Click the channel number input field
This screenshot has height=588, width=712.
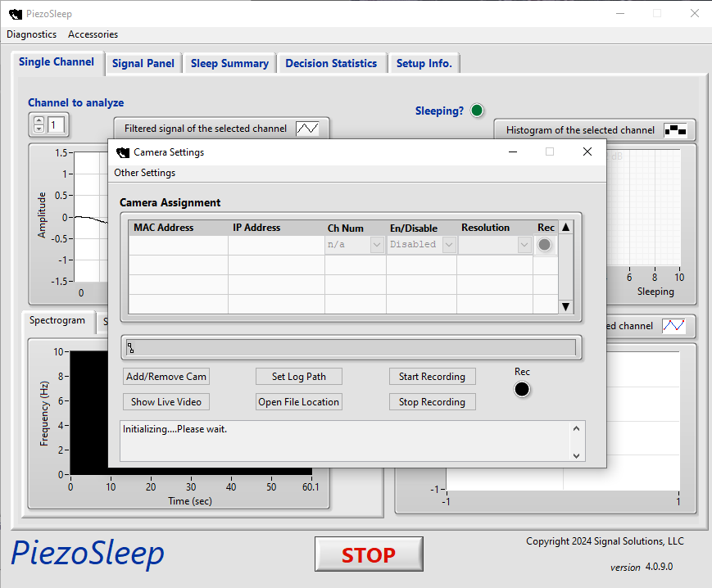[x=57, y=124]
